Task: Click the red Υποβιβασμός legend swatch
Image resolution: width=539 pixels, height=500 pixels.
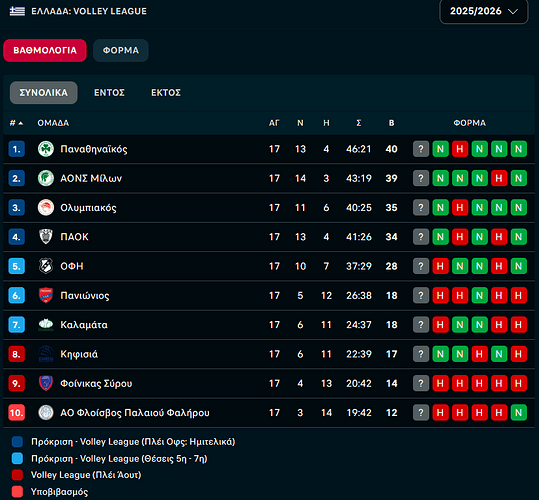Action: click(17, 491)
